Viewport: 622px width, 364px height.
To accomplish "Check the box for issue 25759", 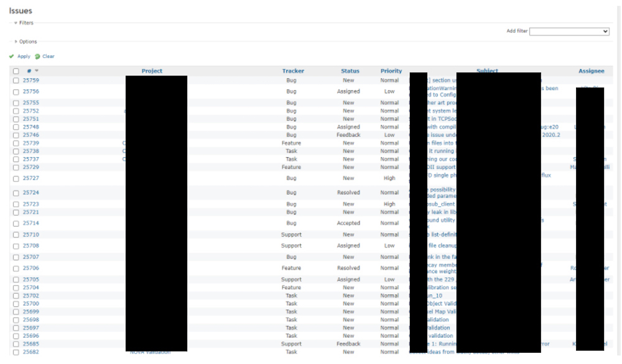I will click(16, 81).
